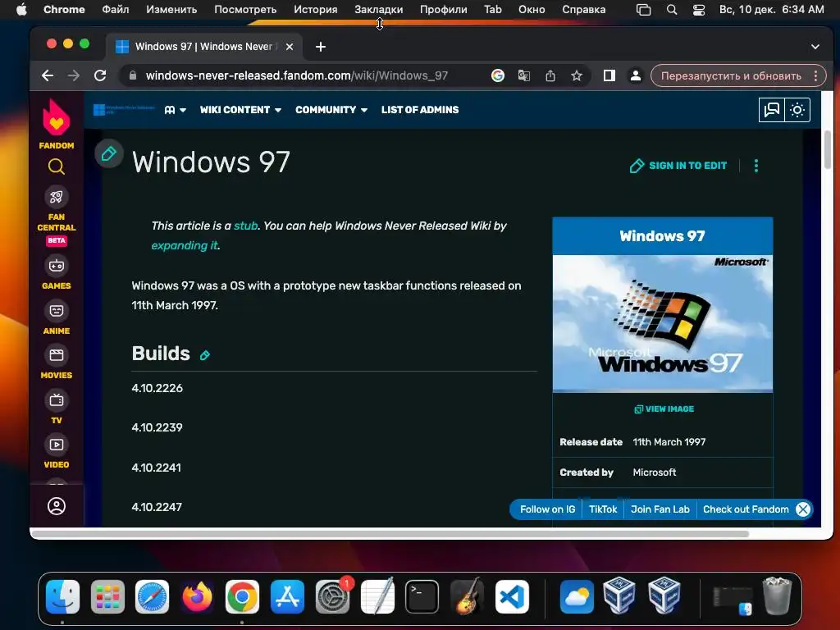Open the TV sidebar icon
Screen dimensions: 840x630
click(57, 400)
